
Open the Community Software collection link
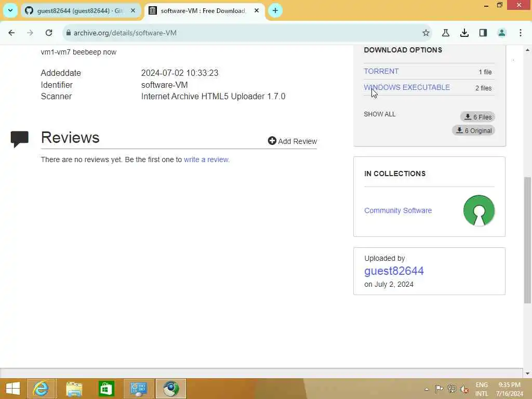[398, 210]
